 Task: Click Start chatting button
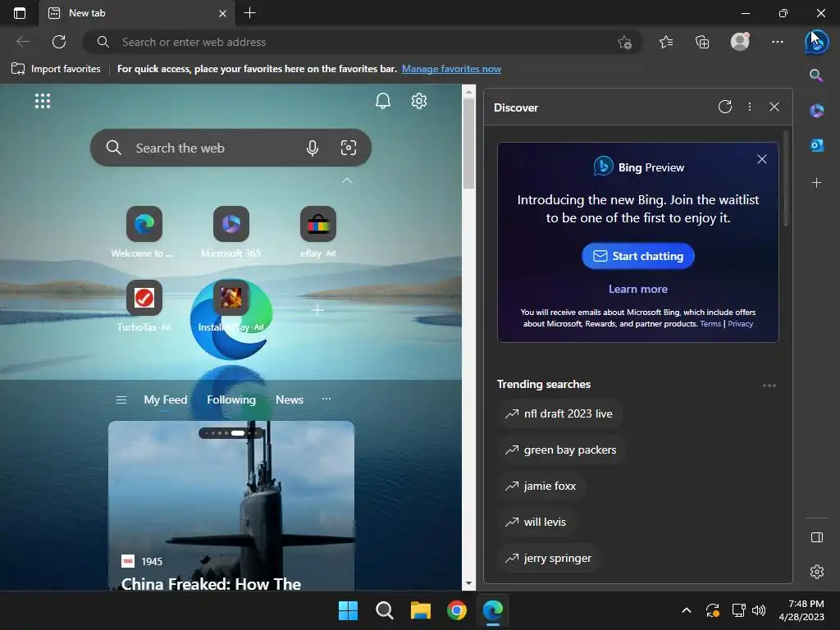pos(637,256)
